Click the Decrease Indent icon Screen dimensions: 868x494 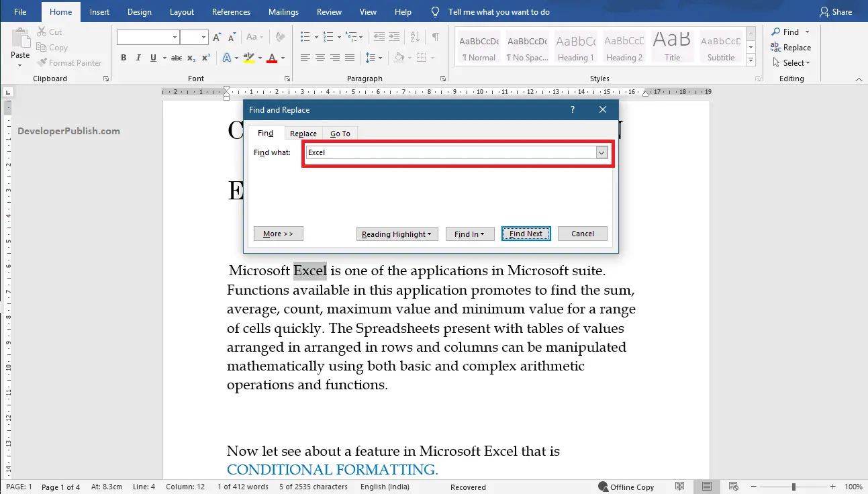click(x=379, y=37)
